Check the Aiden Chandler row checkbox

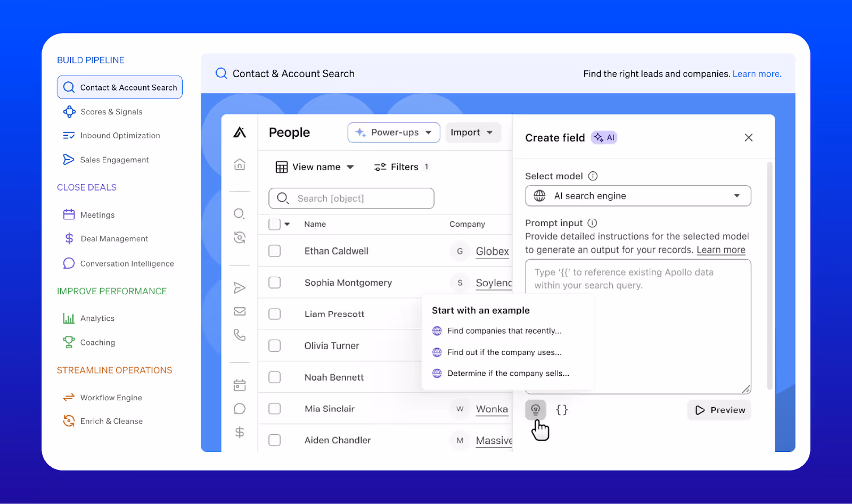click(x=275, y=440)
